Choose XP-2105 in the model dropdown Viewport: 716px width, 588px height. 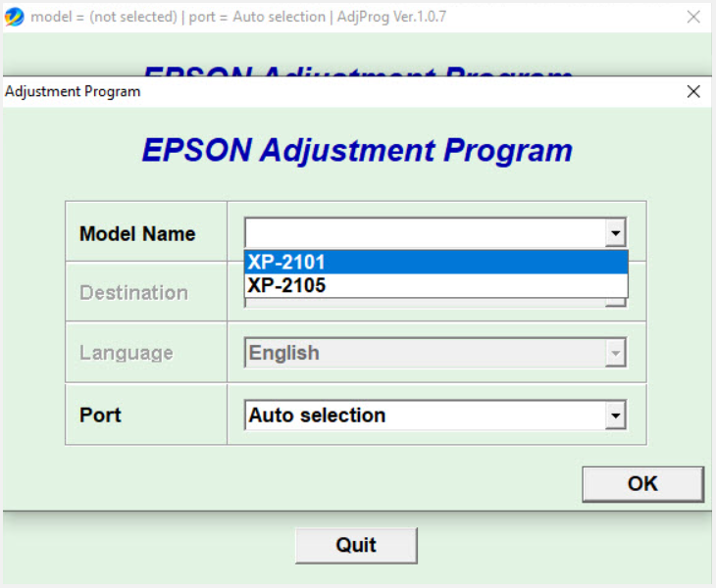(436, 285)
